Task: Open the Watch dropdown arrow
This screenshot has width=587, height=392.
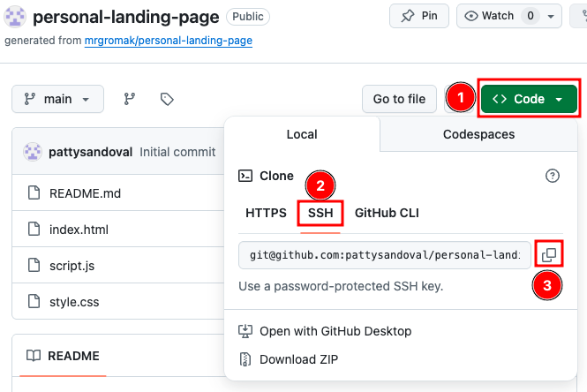Action: [551, 16]
